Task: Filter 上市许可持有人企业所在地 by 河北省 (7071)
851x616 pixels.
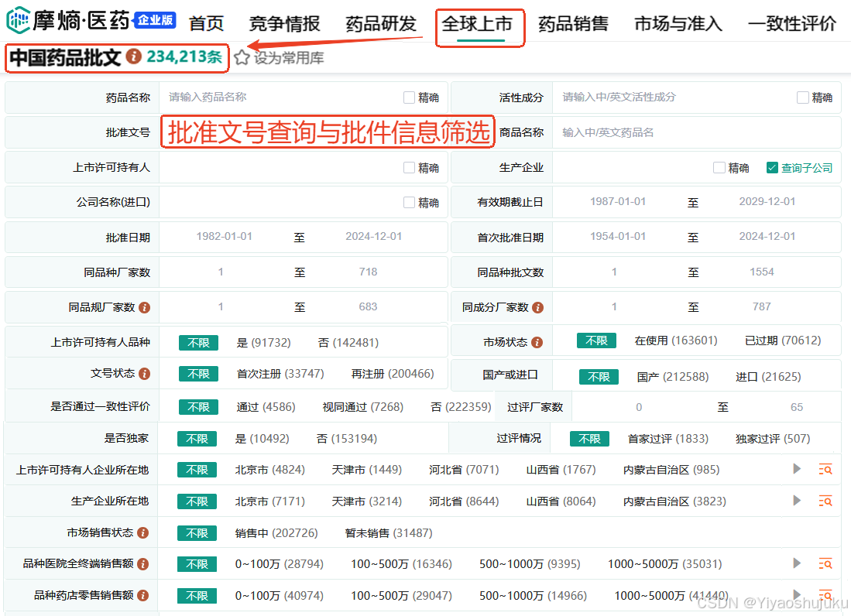Action: click(x=464, y=470)
